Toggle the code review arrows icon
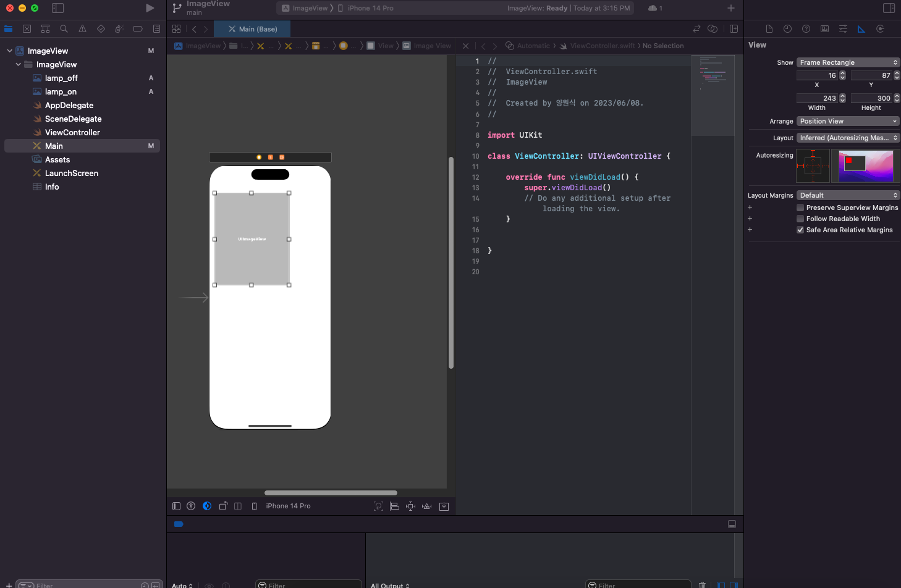901x588 pixels. 696,29
